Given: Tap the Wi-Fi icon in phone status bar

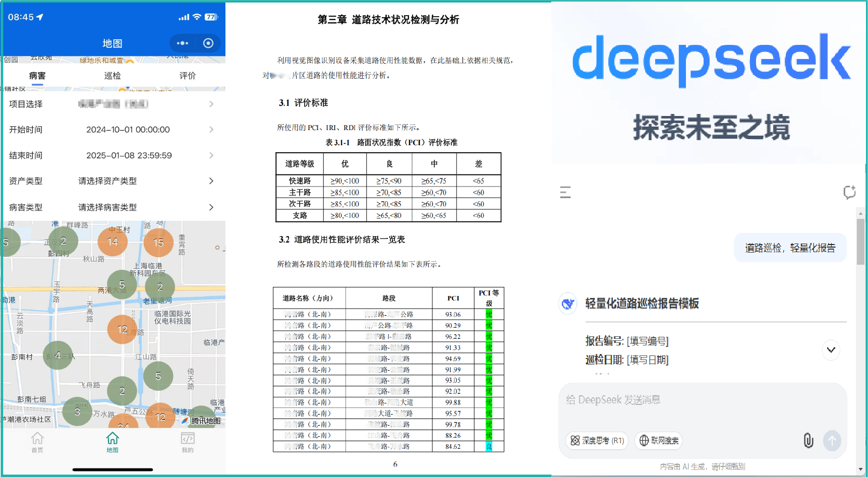Looking at the screenshot, I should (x=197, y=17).
